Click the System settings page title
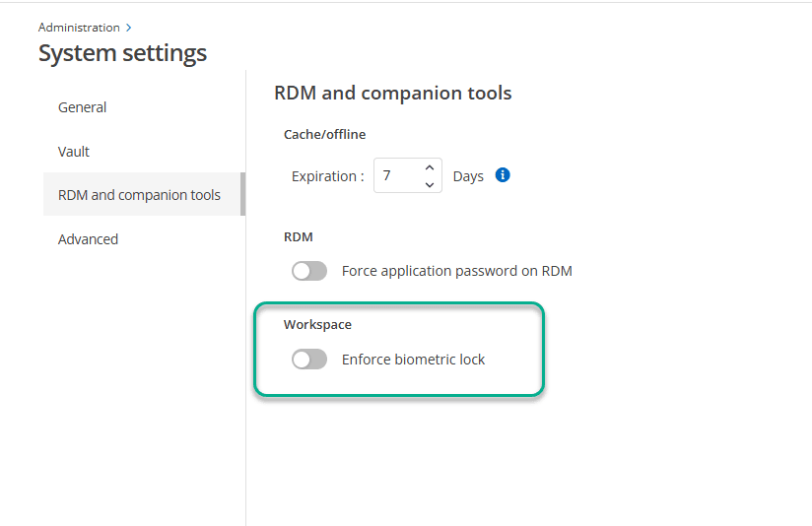Screen dimensions: 812x526 (x=122, y=53)
